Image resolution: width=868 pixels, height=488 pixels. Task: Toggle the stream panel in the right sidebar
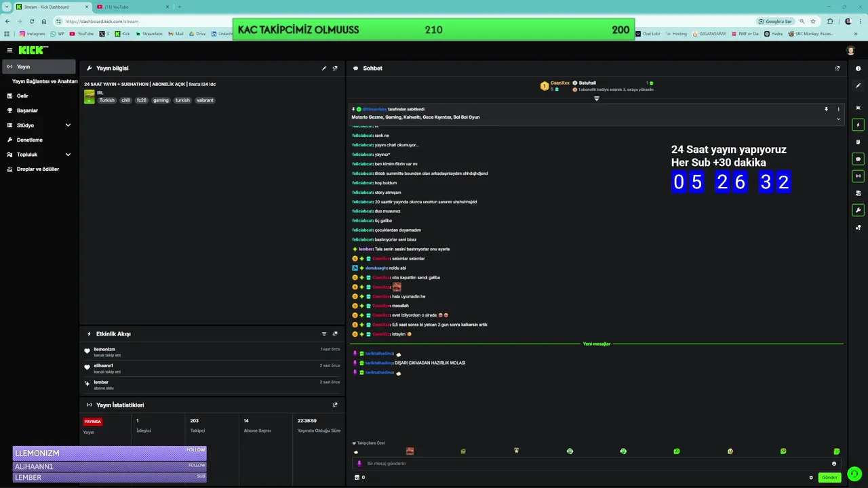859,176
